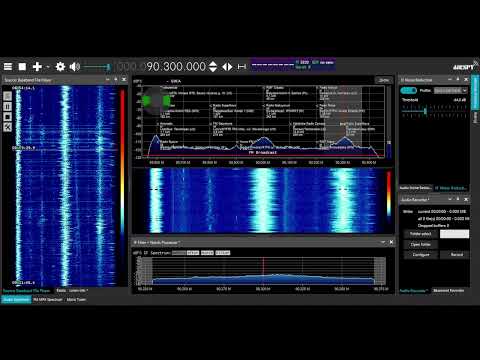
Task: Click the Open Folder button
Action: [x=421, y=244]
